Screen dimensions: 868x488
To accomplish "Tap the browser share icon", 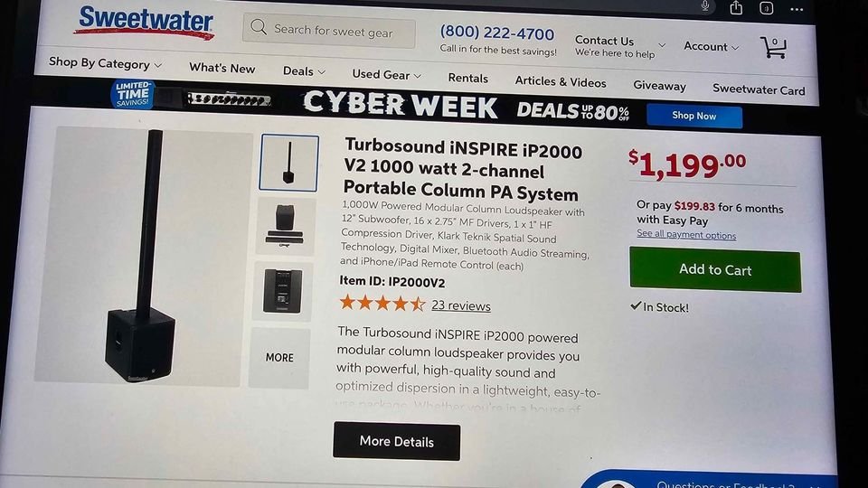I will 736,8.
